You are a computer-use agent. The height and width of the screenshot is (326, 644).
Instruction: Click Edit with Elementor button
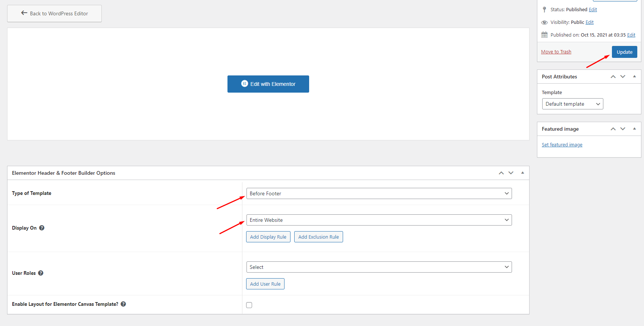[268, 84]
